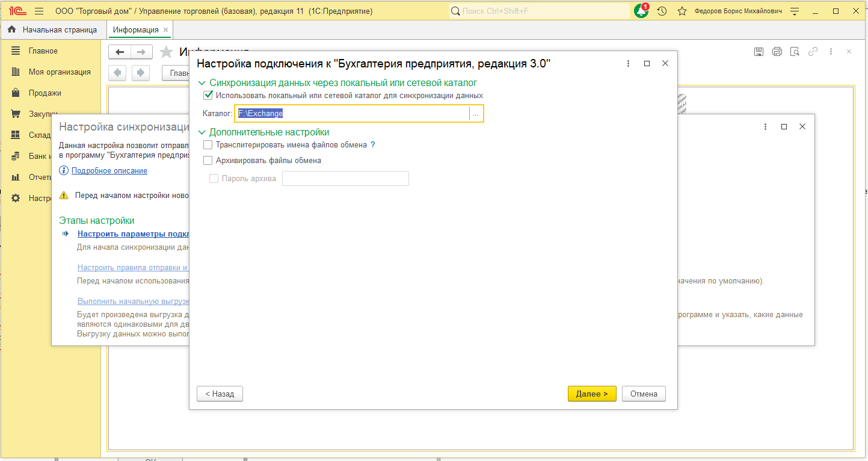Open Моя организация section in sidebar
This screenshot has height=461, width=868.
click(60, 72)
